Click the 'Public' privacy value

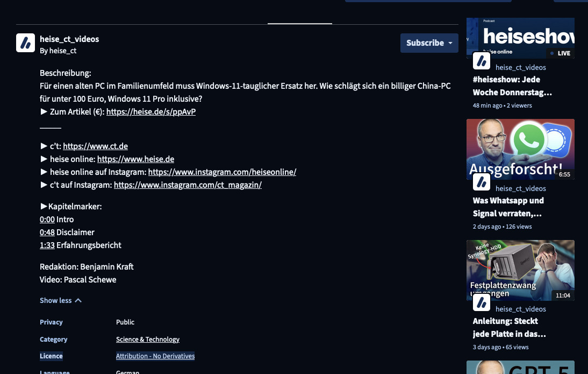pyautogui.click(x=125, y=322)
